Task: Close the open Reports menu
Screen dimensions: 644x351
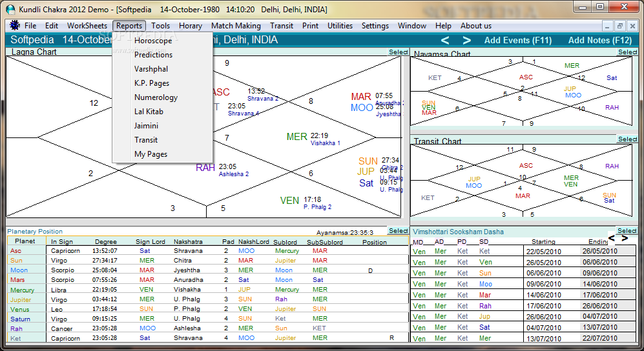Action: coord(129,25)
